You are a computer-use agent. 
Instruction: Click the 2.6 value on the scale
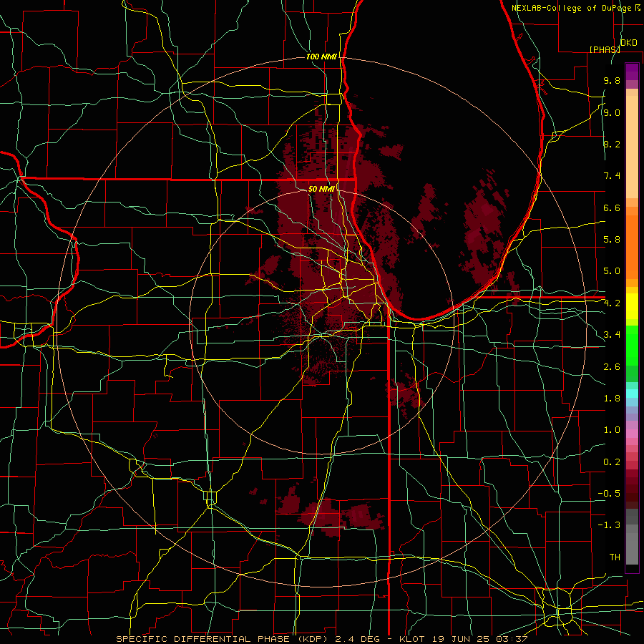click(x=612, y=366)
